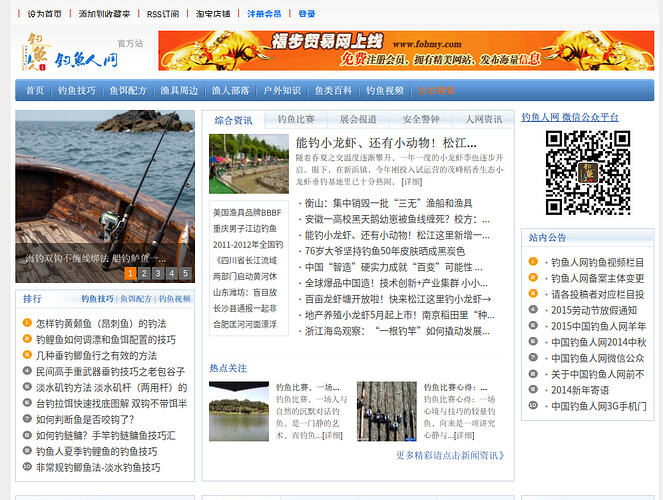Open news item 76岁大爷坚持钓鱼50年
The image size is (663, 500).
[x=385, y=251]
